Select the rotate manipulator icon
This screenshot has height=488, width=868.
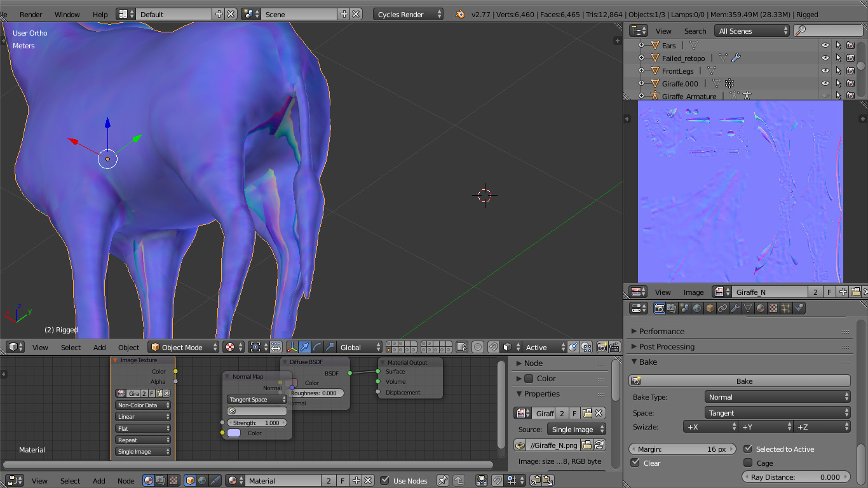(x=317, y=347)
